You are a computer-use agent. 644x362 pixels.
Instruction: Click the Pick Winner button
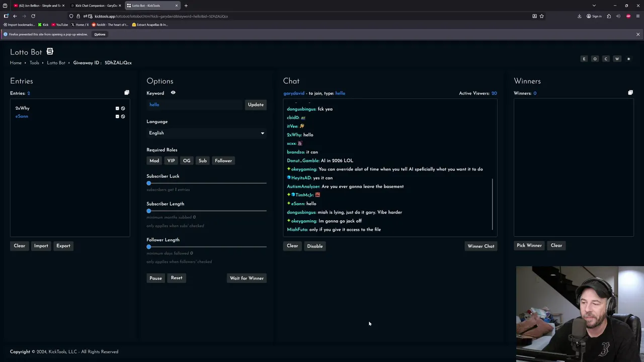click(x=529, y=246)
